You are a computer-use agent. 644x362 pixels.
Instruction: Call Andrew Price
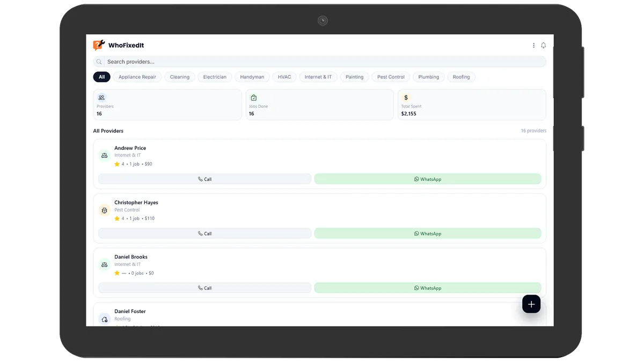(x=204, y=179)
